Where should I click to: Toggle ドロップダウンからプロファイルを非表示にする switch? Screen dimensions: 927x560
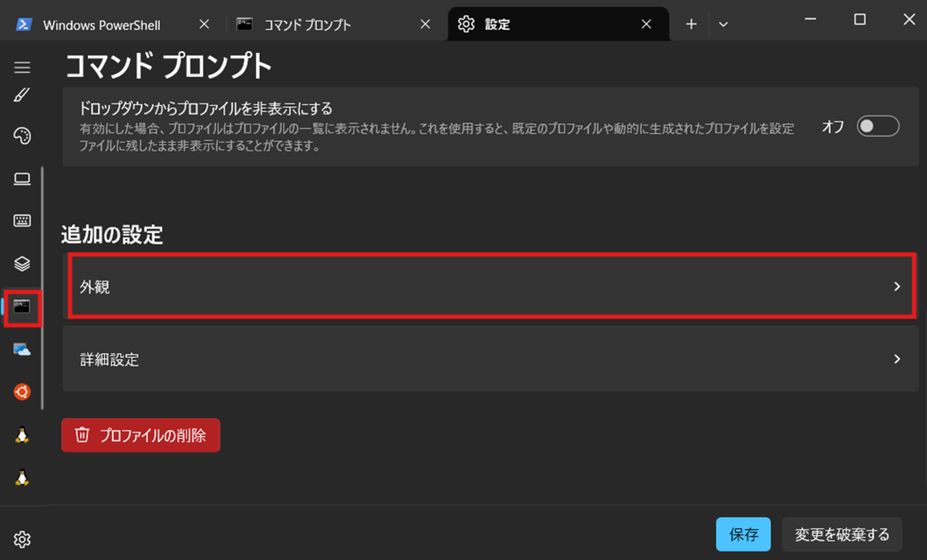[x=878, y=127]
